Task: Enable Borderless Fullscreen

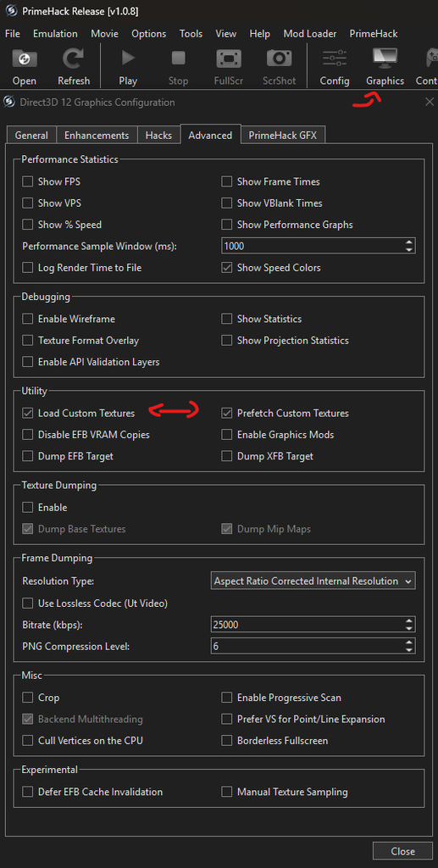Action: click(227, 741)
